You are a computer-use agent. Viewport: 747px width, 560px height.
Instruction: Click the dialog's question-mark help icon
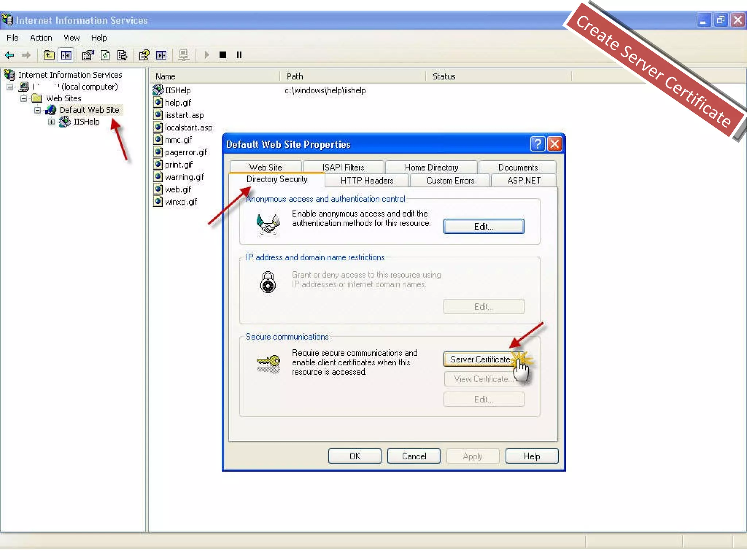tap(538, 144)
